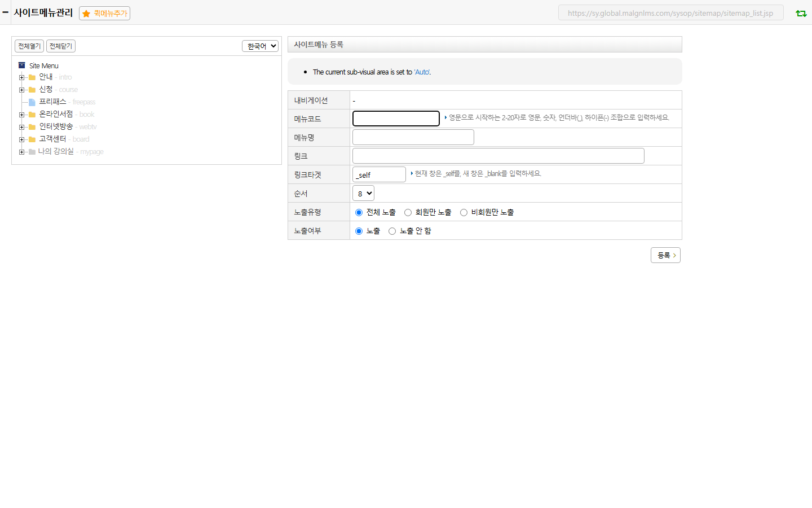The height and width of the screenshot is (508, 812).
Task: Click the minus collapse icon beside 사이트메뉴관리
Action: tap(5, 12)
